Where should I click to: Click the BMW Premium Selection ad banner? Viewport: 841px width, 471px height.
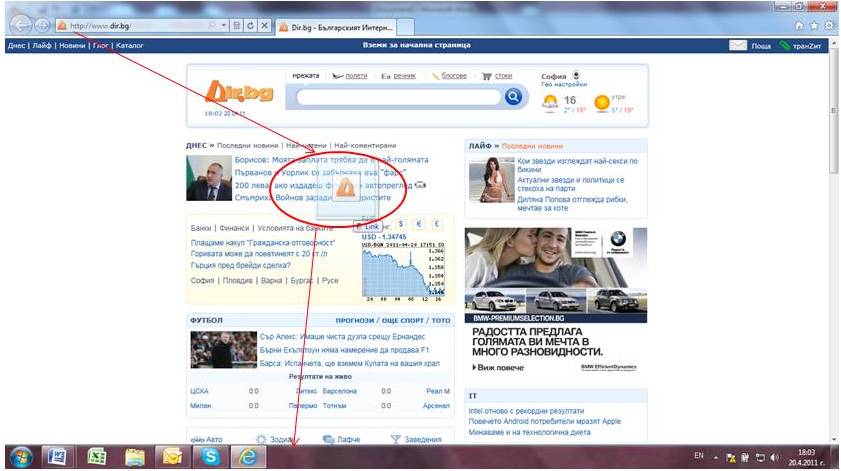point(556,275)
